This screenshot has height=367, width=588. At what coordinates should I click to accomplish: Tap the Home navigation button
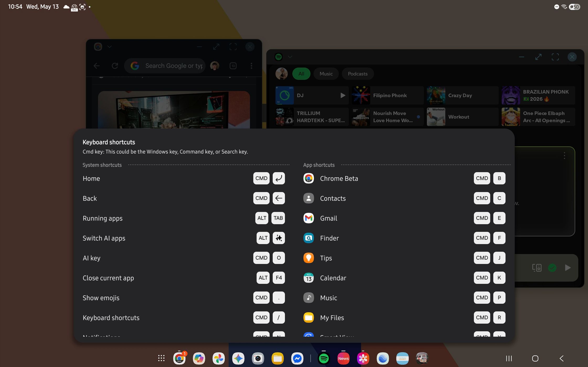535,358
